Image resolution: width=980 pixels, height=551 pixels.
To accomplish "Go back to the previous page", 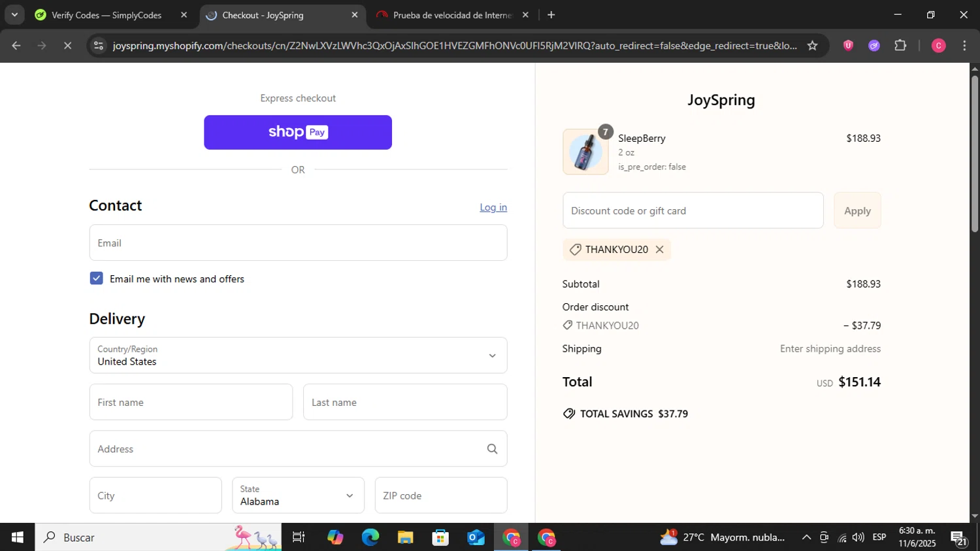I will pyautogui.click(x=16, y=46).
